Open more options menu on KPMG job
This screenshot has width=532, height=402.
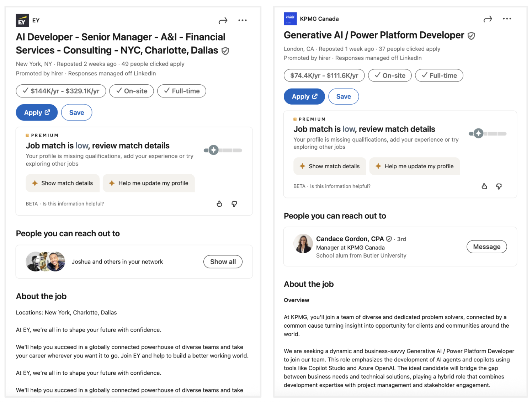(x=507, y=19)
